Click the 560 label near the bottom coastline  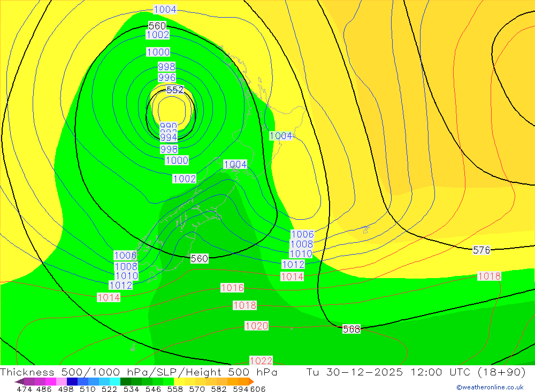(x=199, y=259)
